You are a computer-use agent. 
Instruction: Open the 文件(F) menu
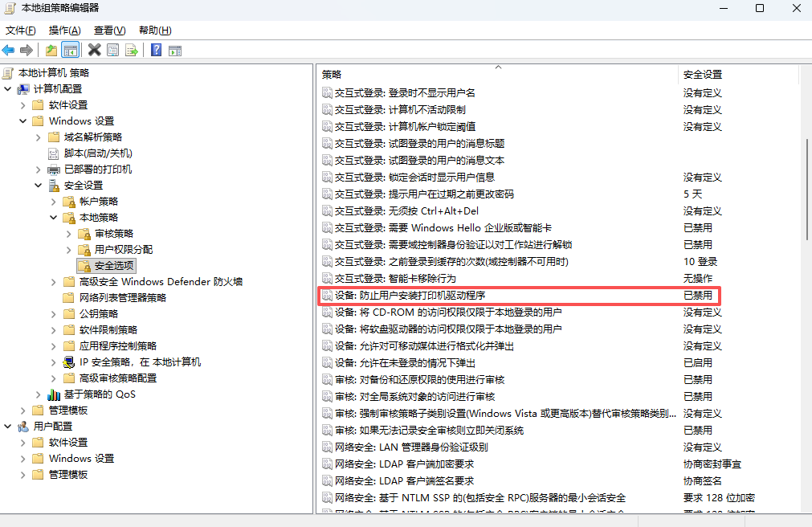point(21,31)
